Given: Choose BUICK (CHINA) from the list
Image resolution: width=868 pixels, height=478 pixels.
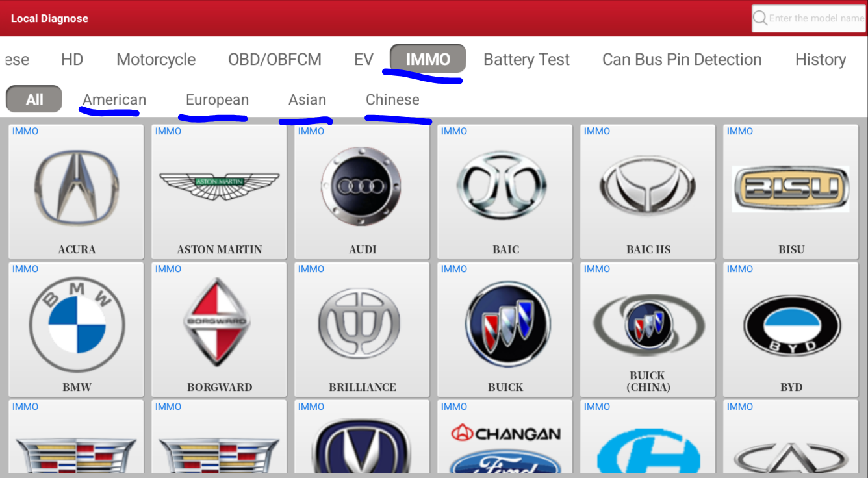Looking at the screenshot, I should [648, 328].
